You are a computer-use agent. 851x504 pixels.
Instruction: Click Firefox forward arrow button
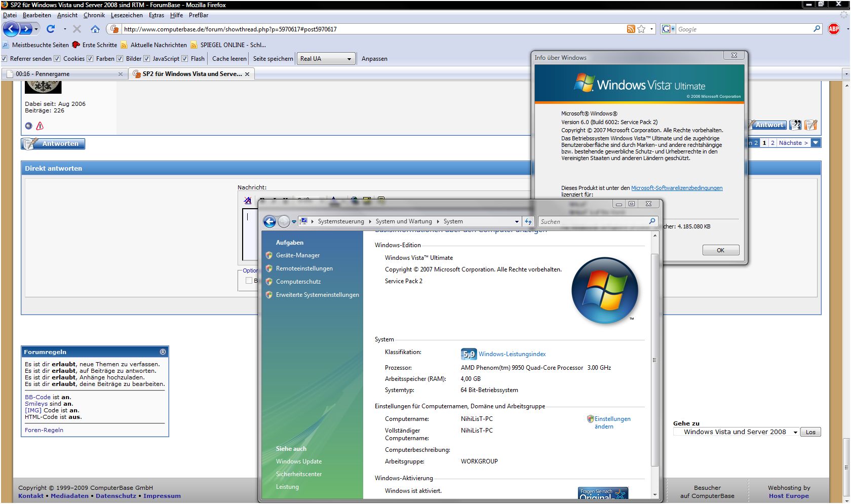pos(25,29)
